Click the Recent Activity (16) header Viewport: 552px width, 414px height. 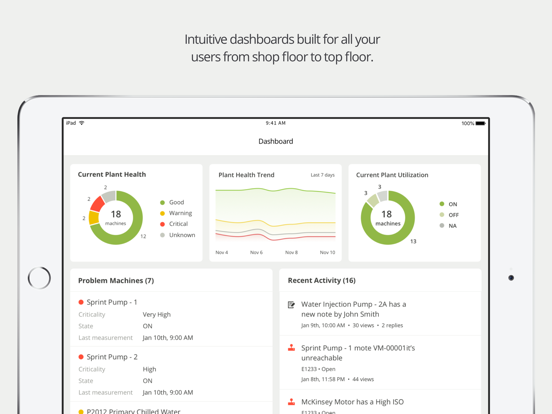(x=321, y=281)
